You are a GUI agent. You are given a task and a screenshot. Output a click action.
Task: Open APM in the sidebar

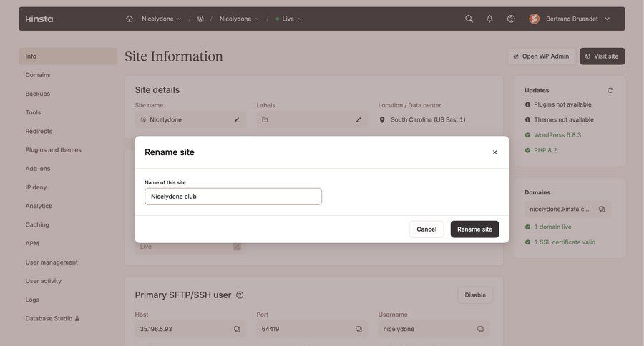click(x=32, y=243)
